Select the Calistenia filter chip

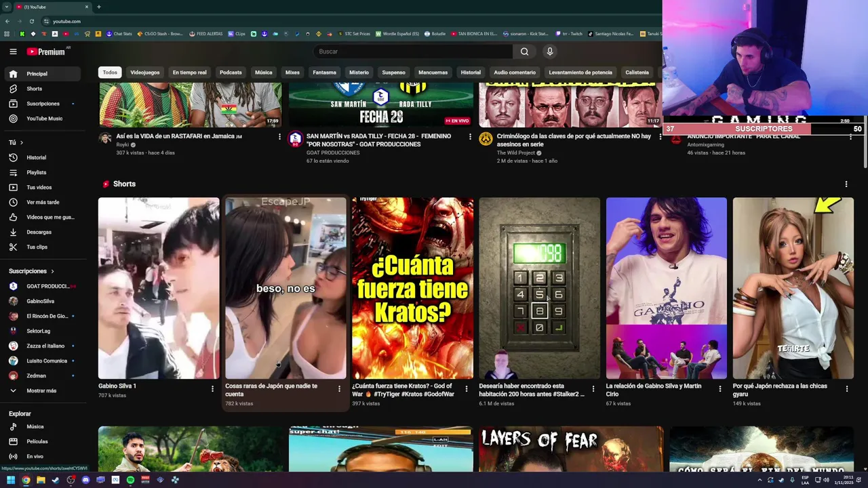pyautogui.click(x=637, y=73)
